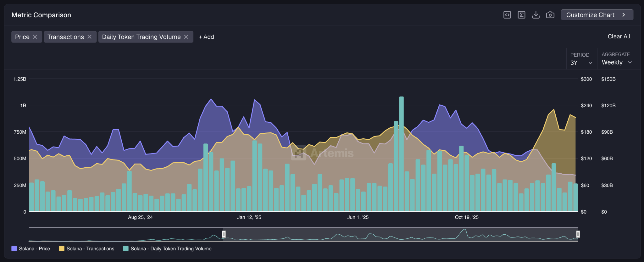Screen dimensions: 644x262
Task: Remove the Price metric chip
Action: [35, 37]
